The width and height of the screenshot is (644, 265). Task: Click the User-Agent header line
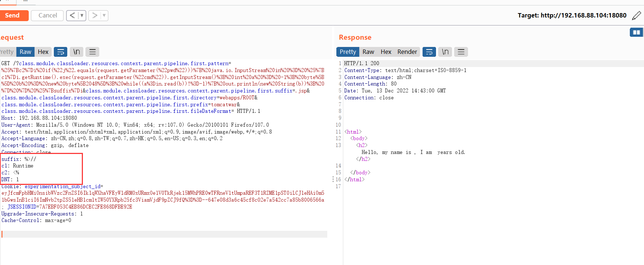click(135, 125)
